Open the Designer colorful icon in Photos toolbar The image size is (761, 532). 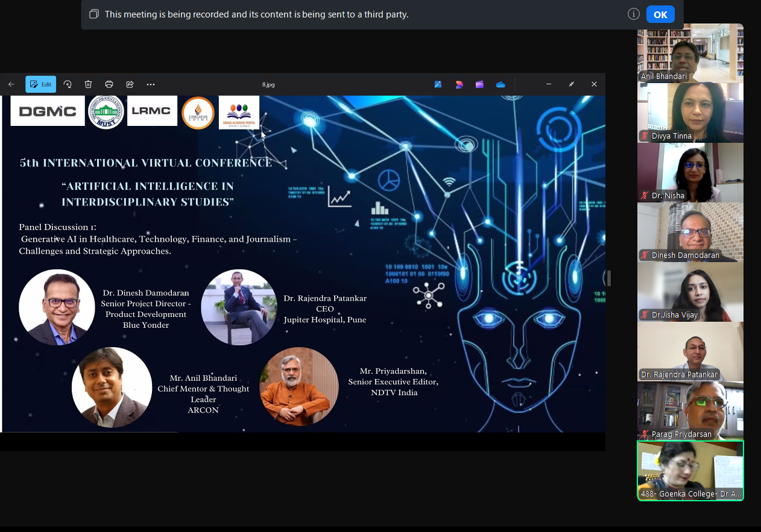459,84
